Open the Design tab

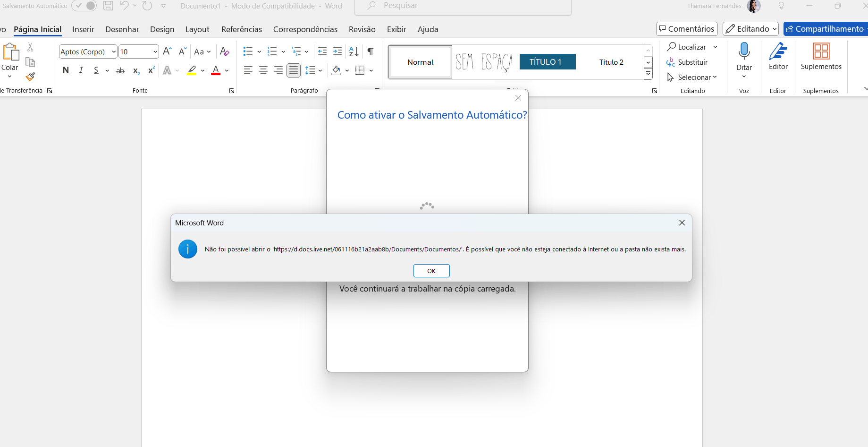162,29
